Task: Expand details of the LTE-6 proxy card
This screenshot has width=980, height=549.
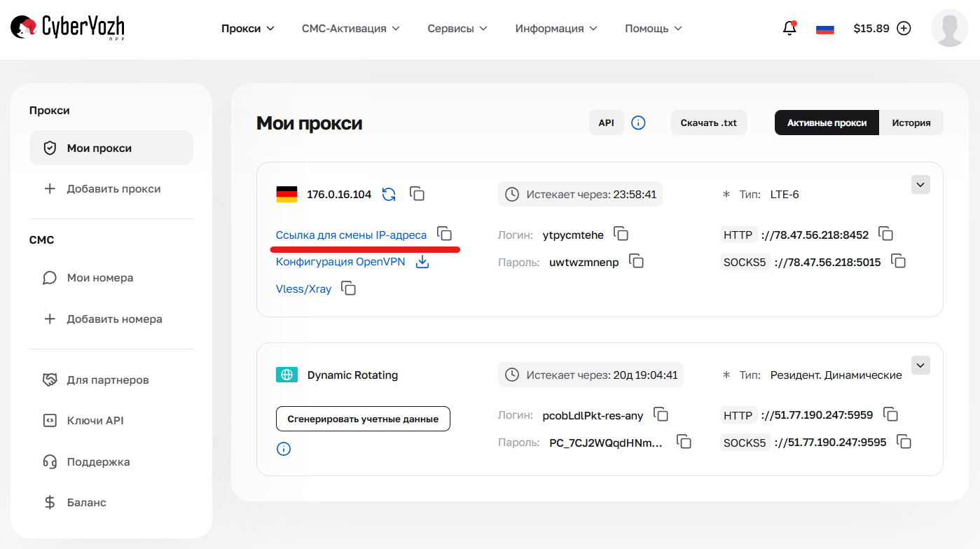Action: (920, 184)
